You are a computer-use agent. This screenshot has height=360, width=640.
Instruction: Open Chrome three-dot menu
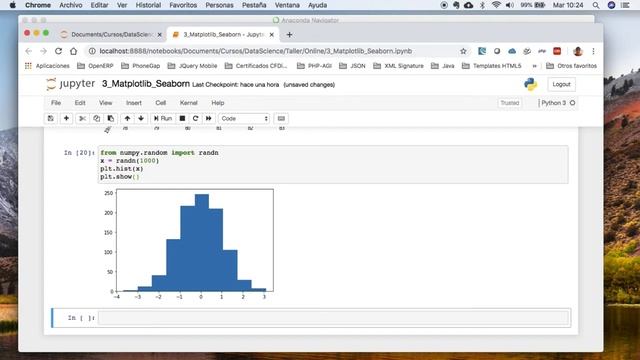click(593, 51)
